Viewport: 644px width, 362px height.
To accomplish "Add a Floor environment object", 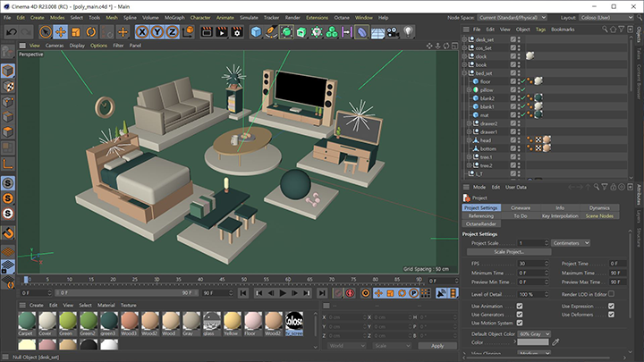I will point(377,32).
